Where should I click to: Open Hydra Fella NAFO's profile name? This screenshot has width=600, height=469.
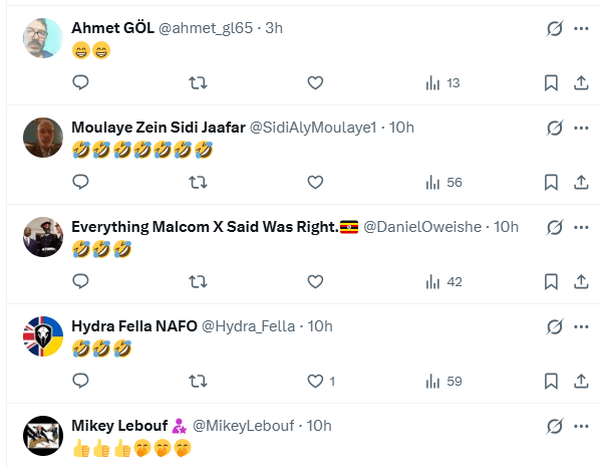(134, 326)
